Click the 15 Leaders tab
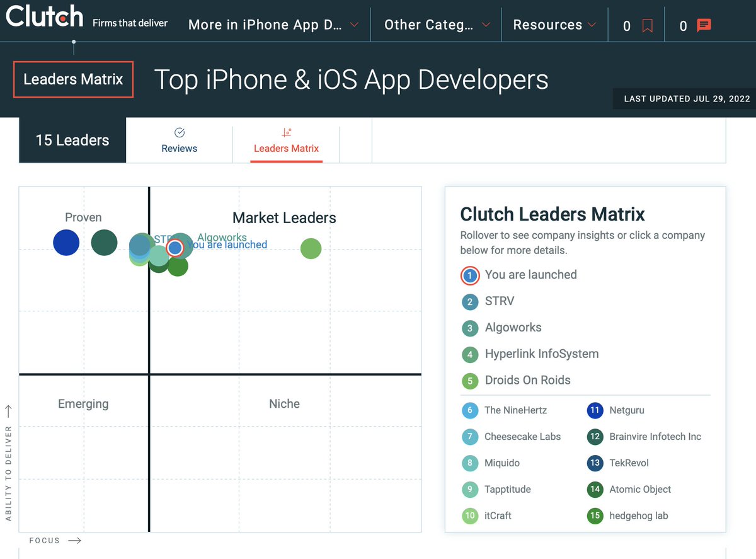This screenshot has width=756, height=559. (72, 140)
